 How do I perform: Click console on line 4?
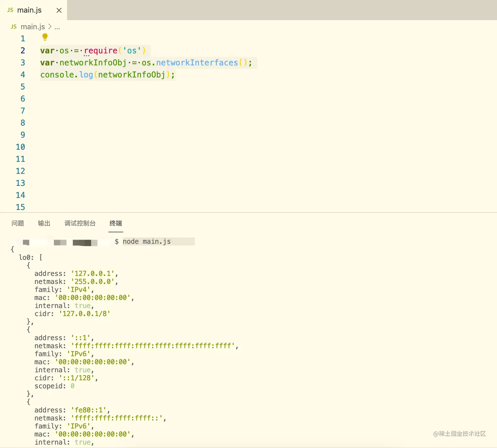coord(57,75)
